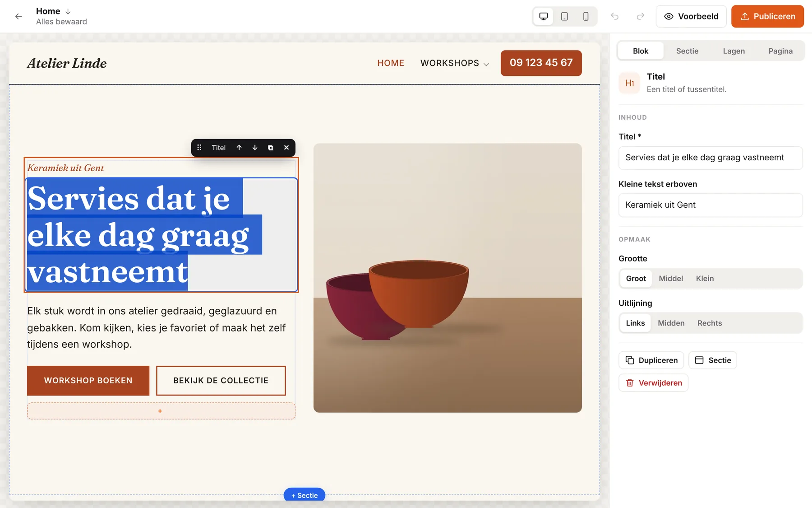Click the BEKIJK DE COLLECTIE button

(221, 381)
